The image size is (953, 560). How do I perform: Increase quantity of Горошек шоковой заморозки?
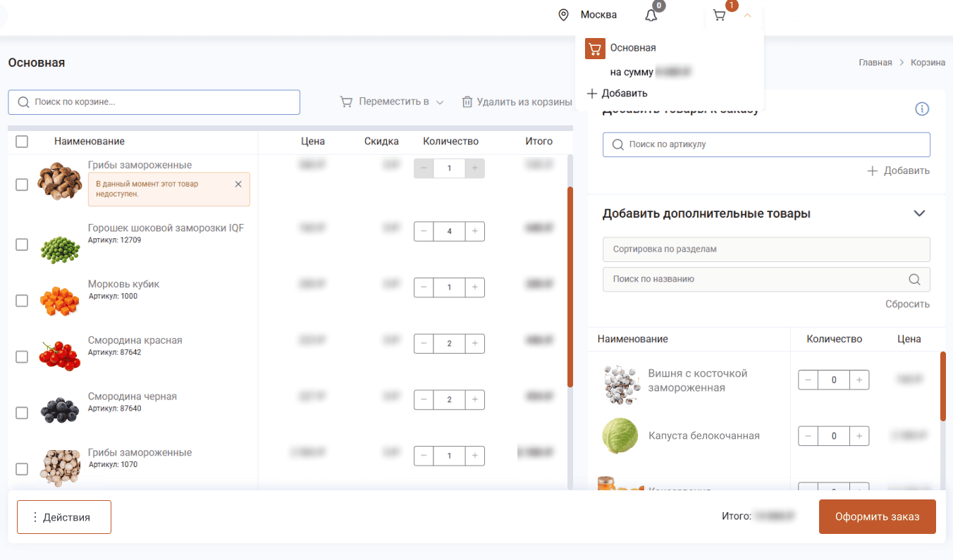(474, 231)
